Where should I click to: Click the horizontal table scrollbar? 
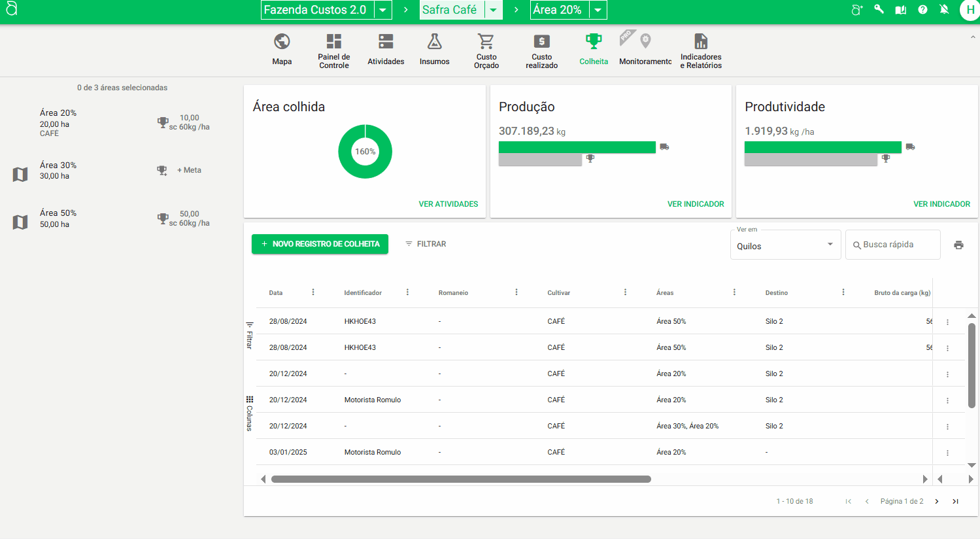(x=461, y=479)
